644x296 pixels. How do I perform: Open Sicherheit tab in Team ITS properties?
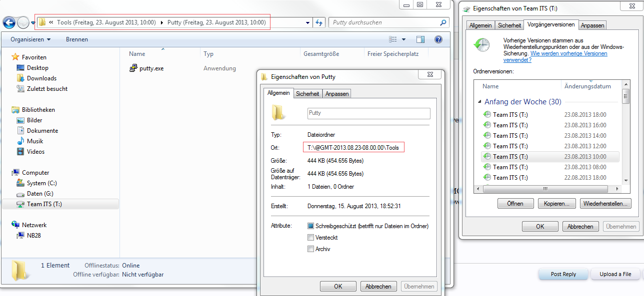[x=509, y=25]
